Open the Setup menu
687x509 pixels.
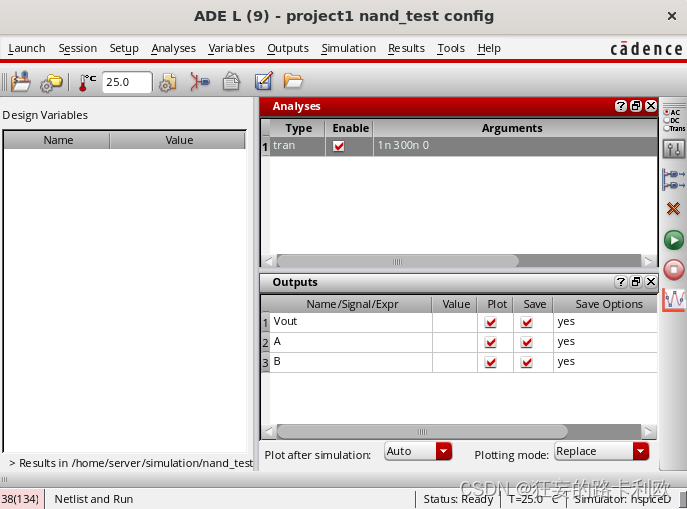pyautogui.click(x=124, y=48)
